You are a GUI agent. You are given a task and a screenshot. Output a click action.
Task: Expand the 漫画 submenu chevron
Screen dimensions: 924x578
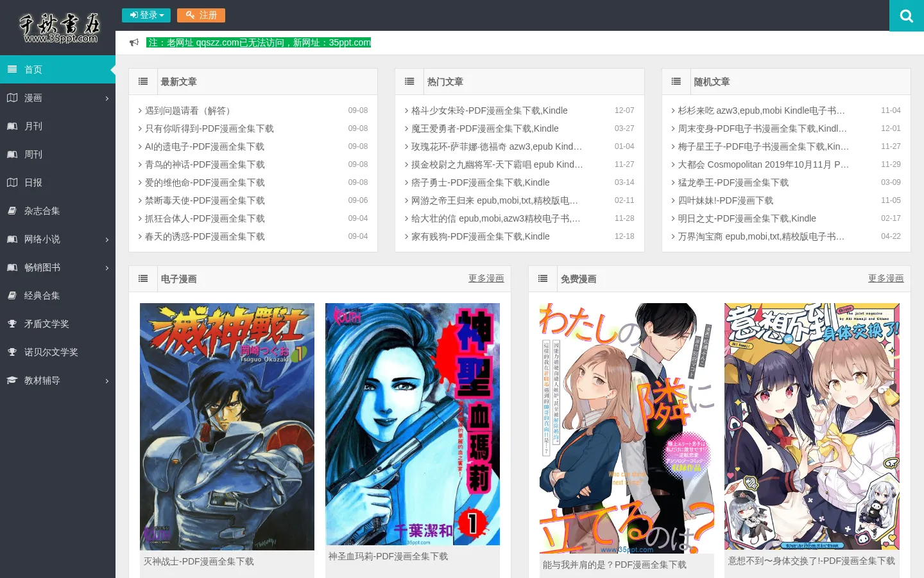(107, 98)
